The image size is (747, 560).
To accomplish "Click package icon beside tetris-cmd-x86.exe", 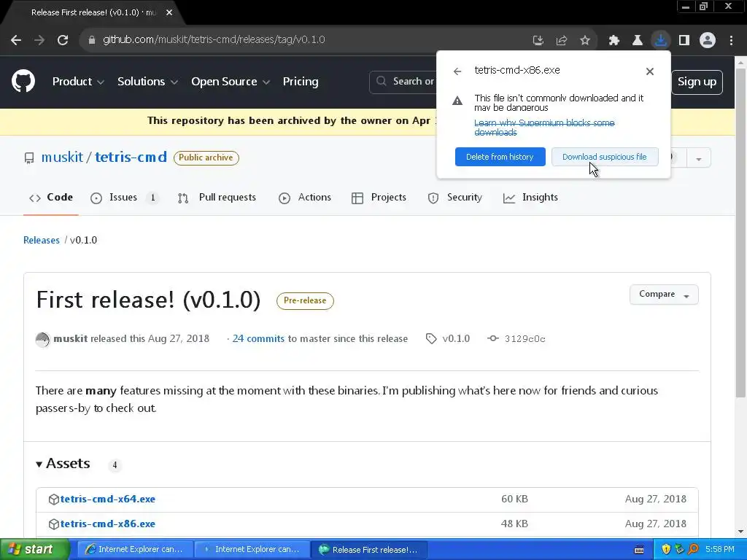I will [x=54, y=524].
